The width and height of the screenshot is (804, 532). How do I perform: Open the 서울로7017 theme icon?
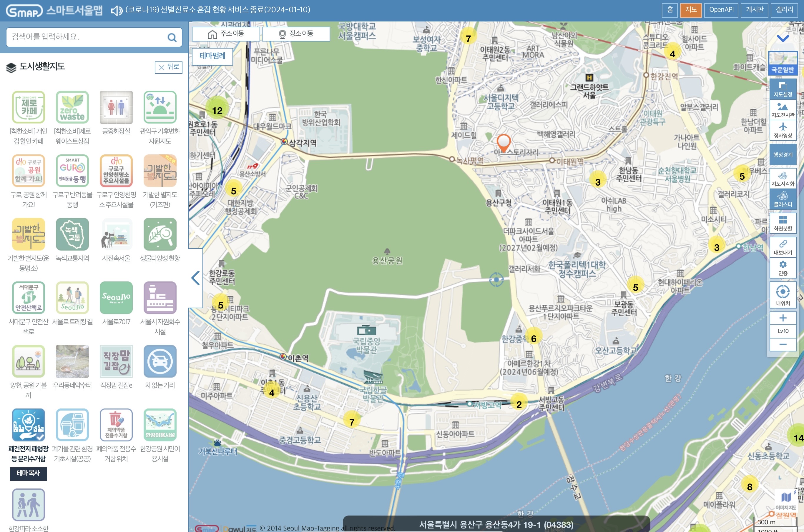click(116, 298)
